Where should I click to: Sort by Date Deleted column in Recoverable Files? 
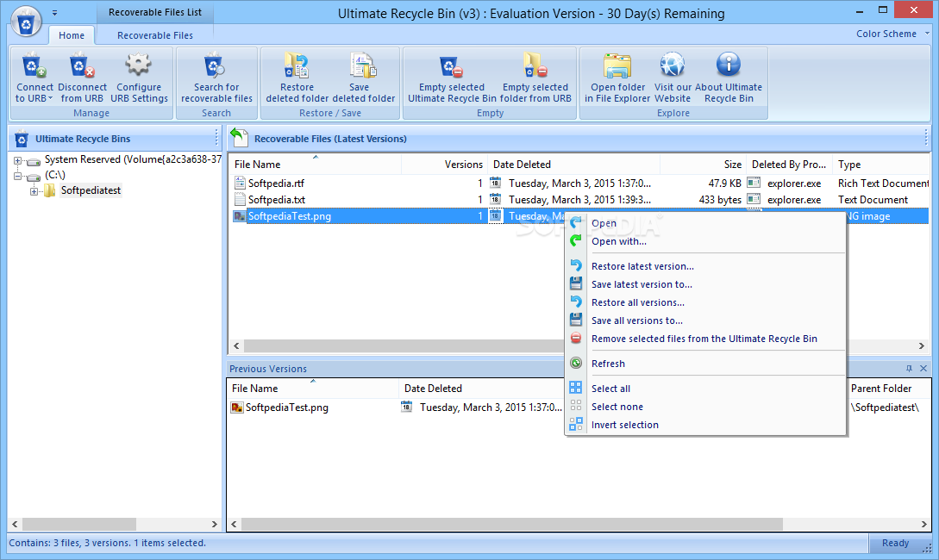pyautogui.click(x=573, y=164)
